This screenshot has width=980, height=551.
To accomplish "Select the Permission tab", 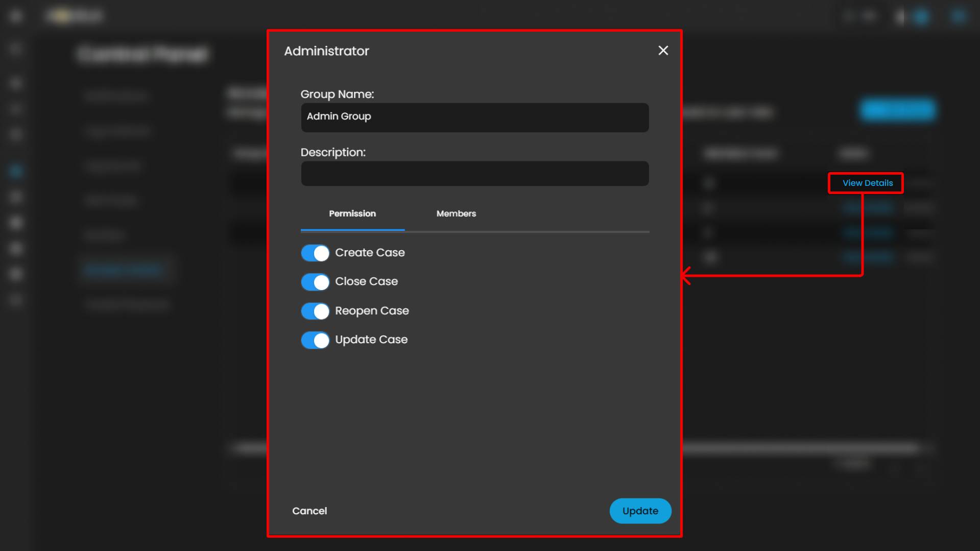I will [x=352, y=213].
